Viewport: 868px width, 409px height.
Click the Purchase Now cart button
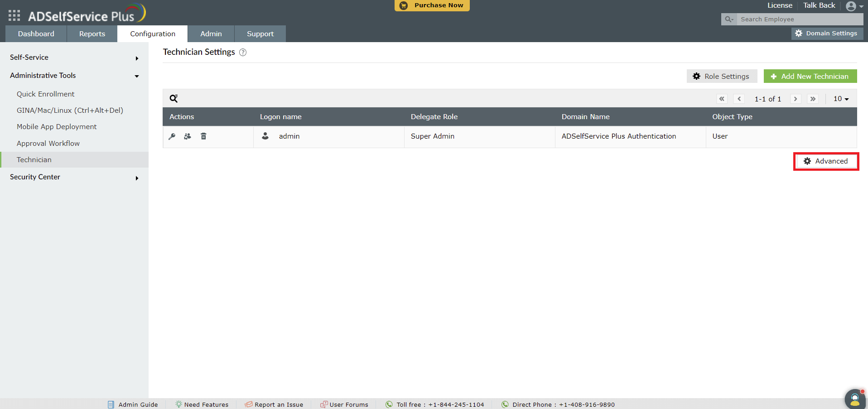tap(432, 5)
